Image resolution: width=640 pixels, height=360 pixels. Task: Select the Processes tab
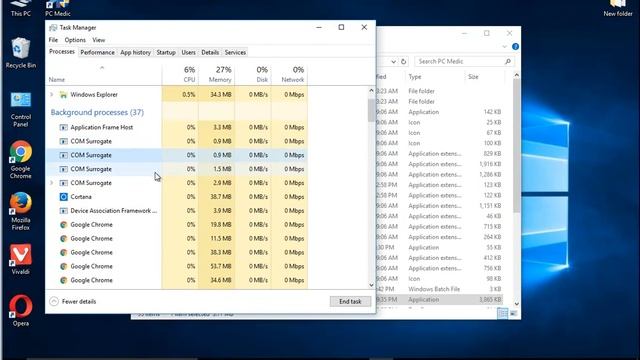[62, 52]
